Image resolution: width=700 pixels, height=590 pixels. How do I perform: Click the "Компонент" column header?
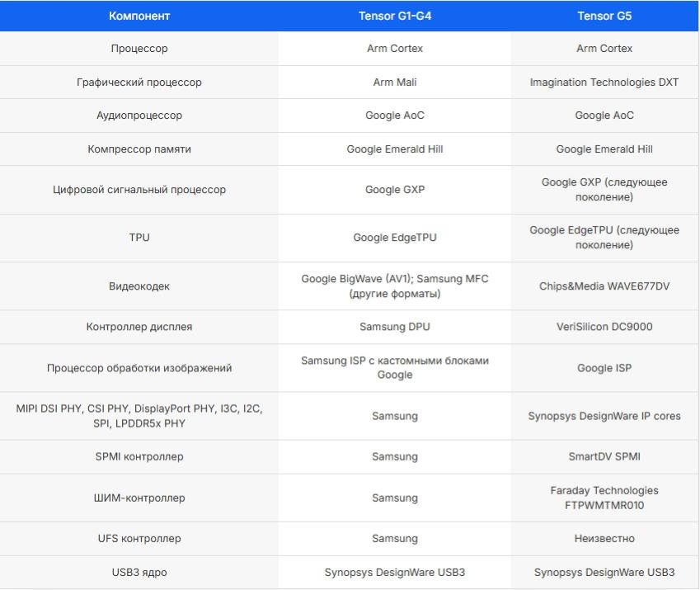139,16
